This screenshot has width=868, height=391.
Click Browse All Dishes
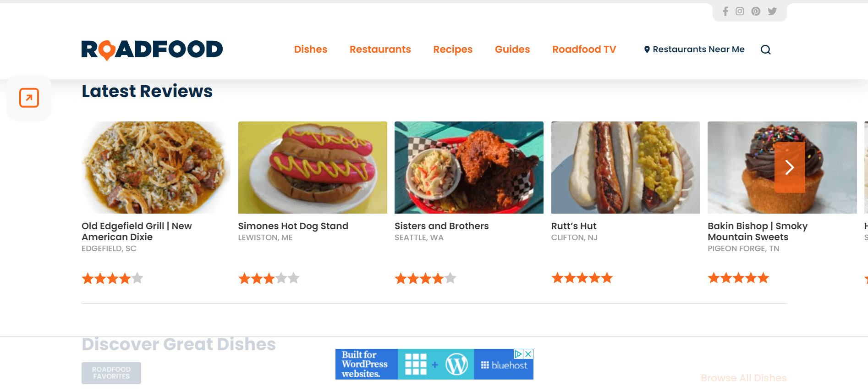coord(744,378)
